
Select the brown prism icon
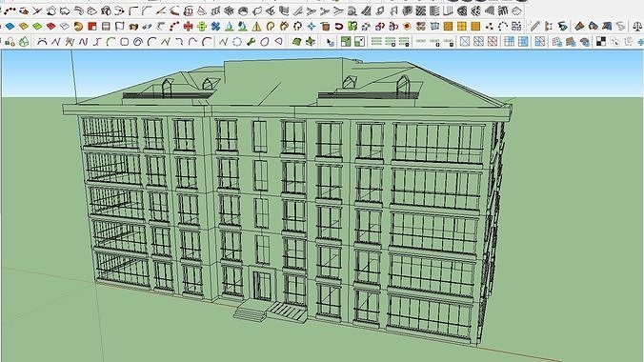click(579, 27)
